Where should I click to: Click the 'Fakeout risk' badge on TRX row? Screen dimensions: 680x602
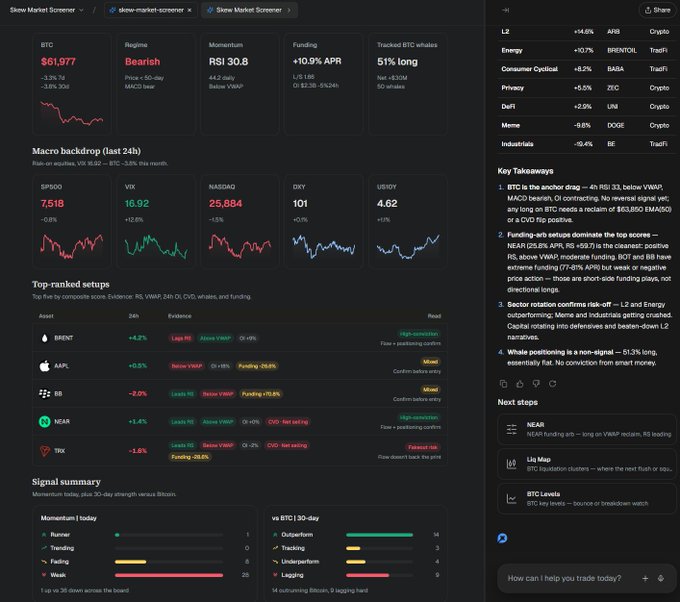click(422, 447)
